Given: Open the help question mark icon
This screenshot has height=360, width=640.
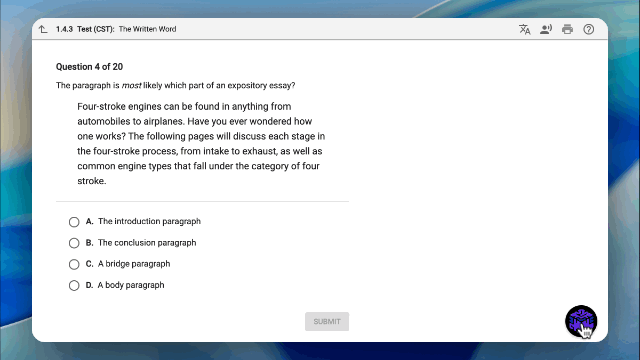Looking at the screenshot, I should click(589, 29).
